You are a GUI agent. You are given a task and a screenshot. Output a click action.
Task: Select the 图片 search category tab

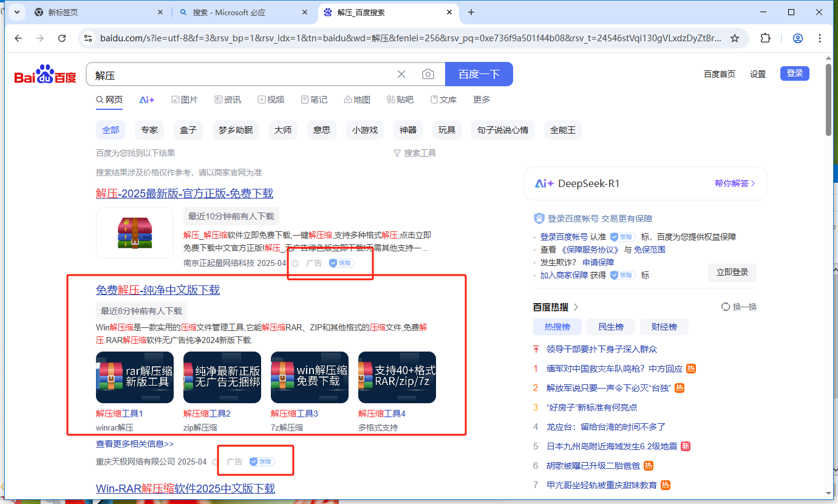pyautogui.click(x=185, y=100)
